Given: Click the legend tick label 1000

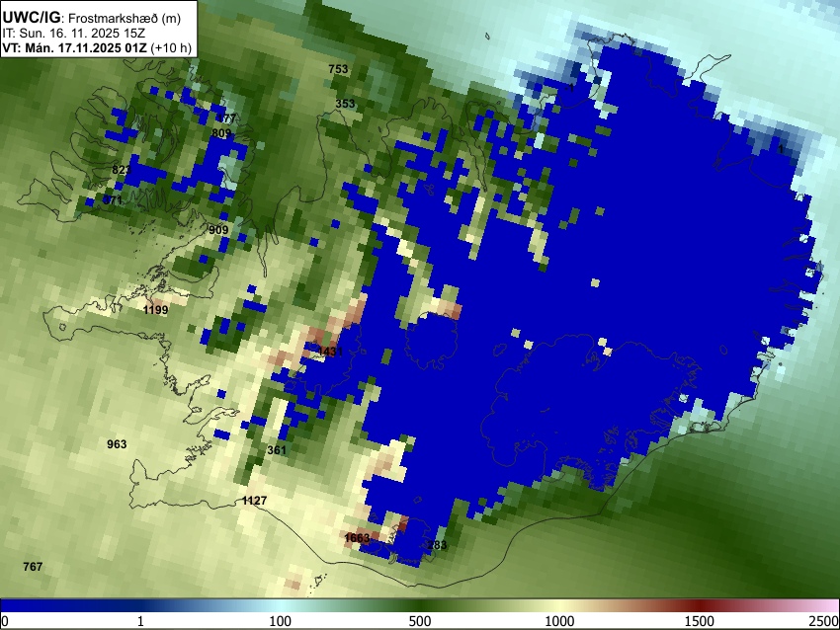Looking at the screenshot, I should (559, 621).
